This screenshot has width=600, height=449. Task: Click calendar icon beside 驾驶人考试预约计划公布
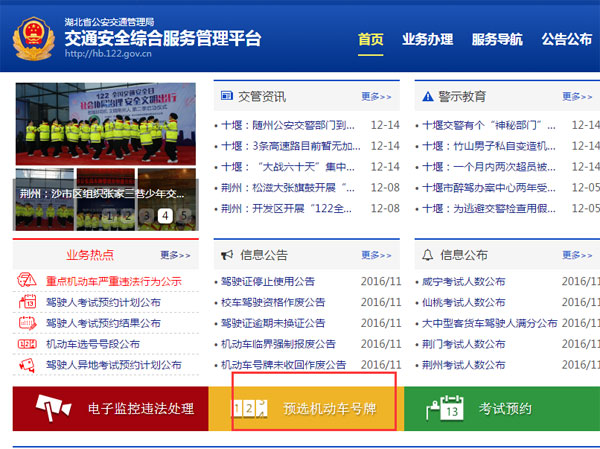tap(27, 302)
